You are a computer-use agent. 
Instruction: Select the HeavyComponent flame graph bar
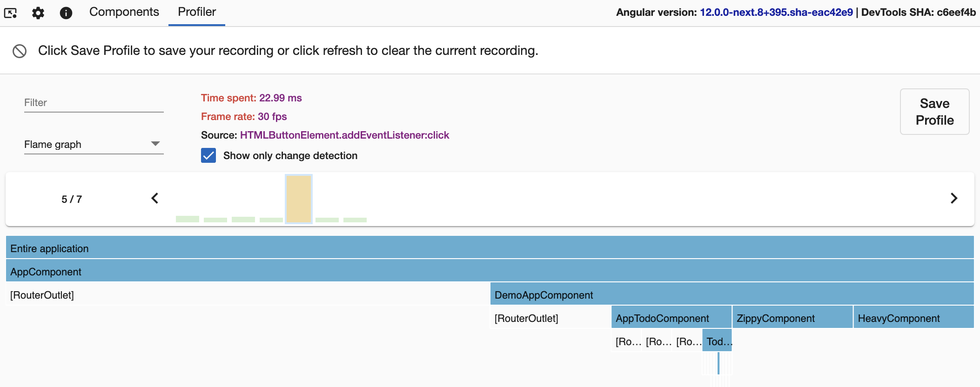click(913, 317)
